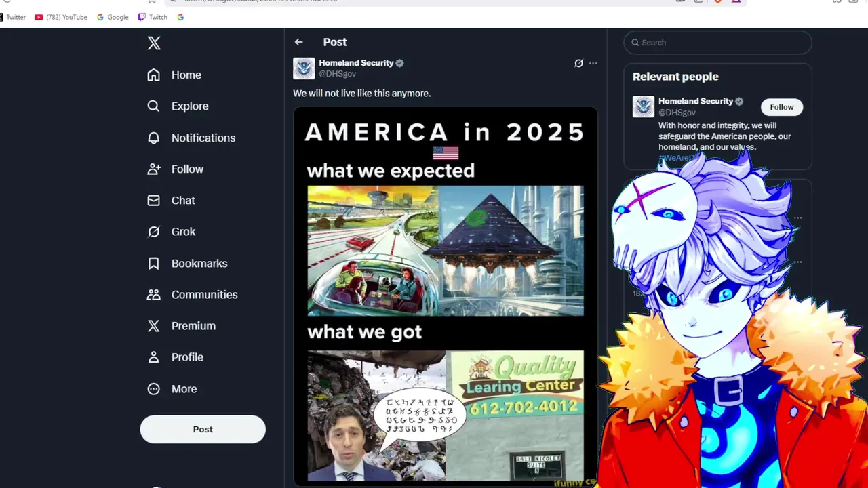
Task: Open the post's three-dot options menu
Action: (593, 63)
